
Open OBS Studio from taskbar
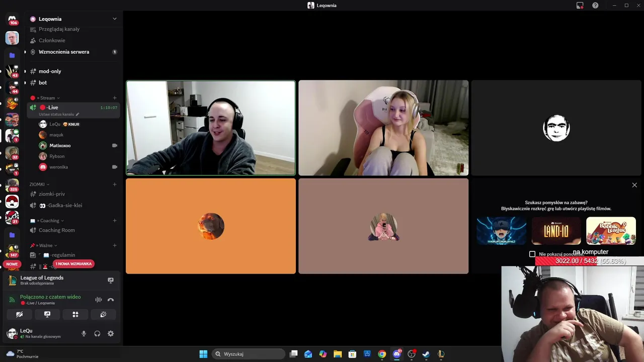pos(412,354)
